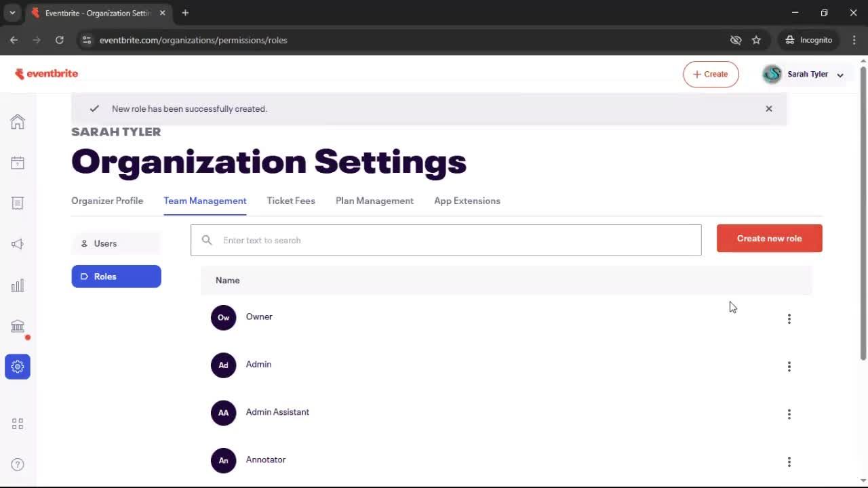Close the Eventbrite browser tab
The height and width of the screenshot is (488, 868).
pos(162,13)
